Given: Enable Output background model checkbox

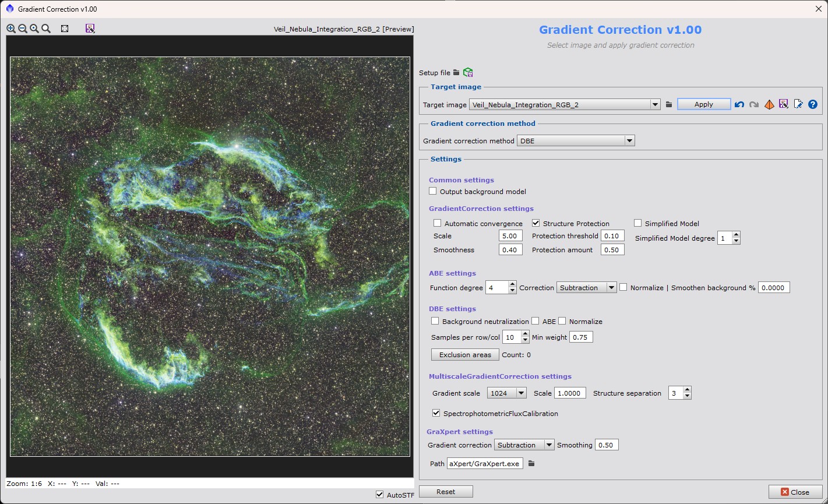Looking at the screenshot, I should pos(433,191).
